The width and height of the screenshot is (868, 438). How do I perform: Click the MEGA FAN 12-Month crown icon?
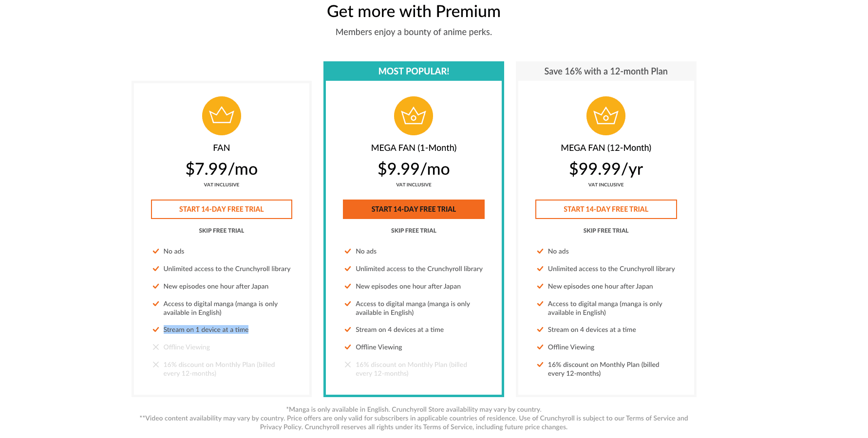(x=606, y=116)
